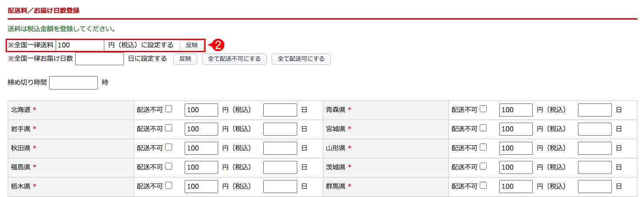Edit the 北海道 shipping fee field

(x=201, y=110)
